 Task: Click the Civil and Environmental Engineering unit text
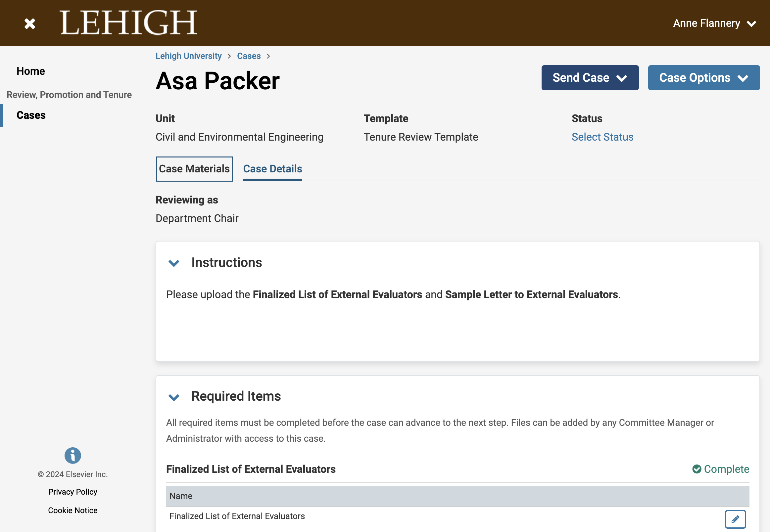tap(239, 137)
